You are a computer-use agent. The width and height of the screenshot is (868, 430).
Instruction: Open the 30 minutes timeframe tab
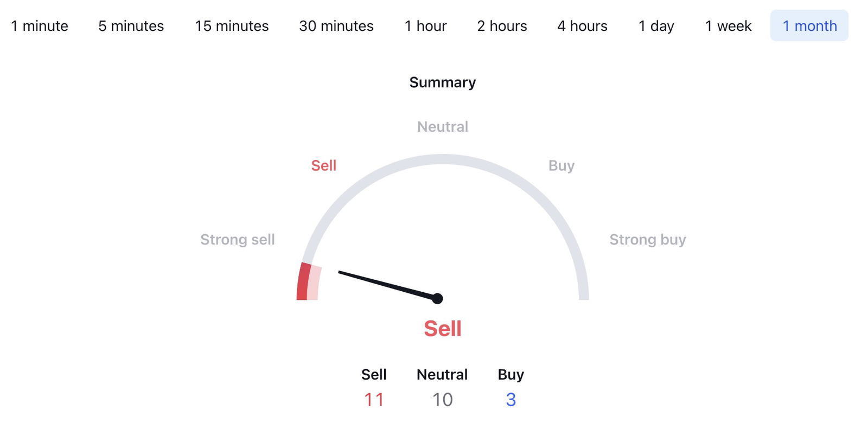pos(336,26)
